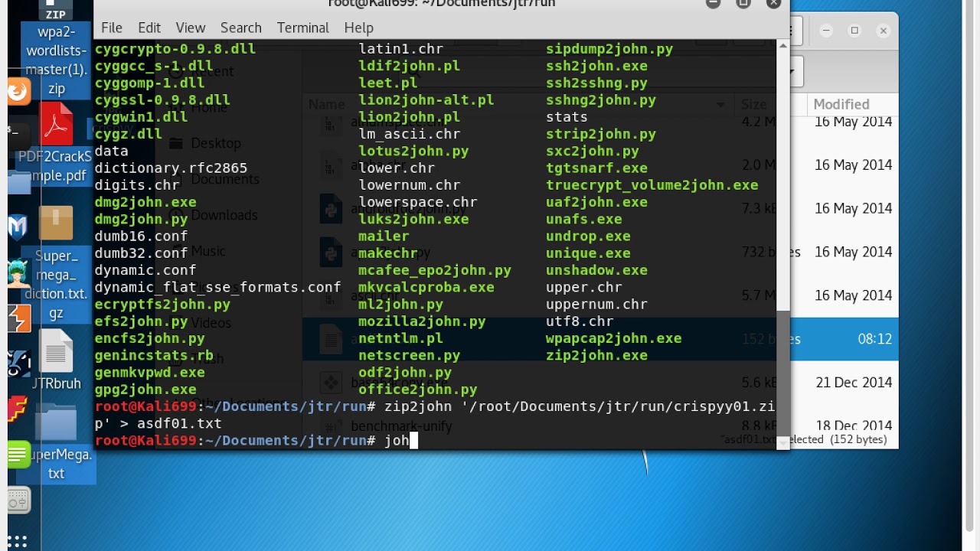
Task: Select the 08:12 row in file manager
Action: (844, 339)
